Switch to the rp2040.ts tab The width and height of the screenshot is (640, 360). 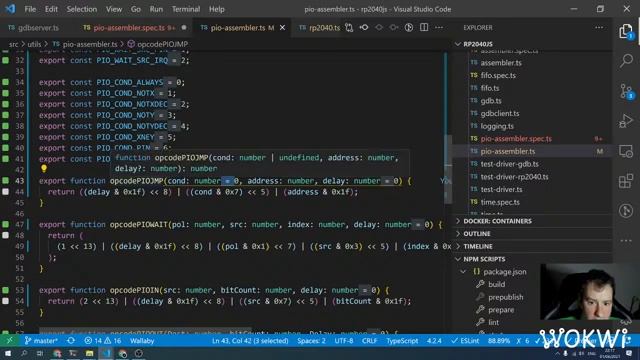[x=324, y=28]
